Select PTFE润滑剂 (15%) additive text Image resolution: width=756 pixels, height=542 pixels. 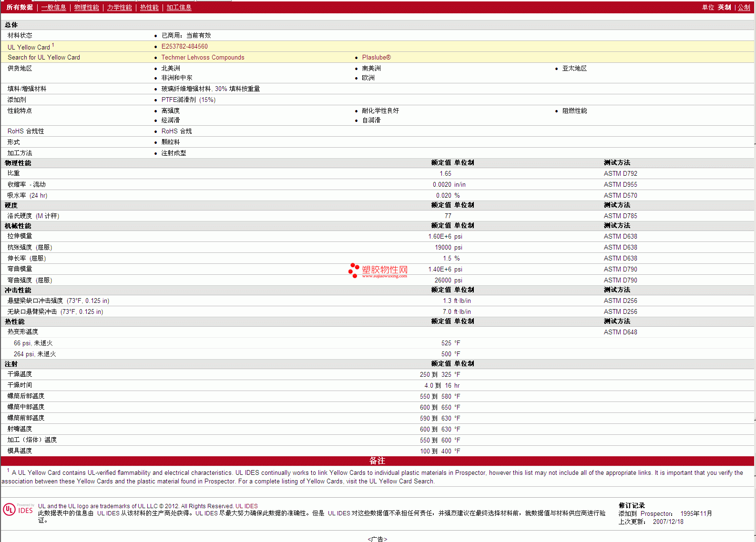coord(189,100)
